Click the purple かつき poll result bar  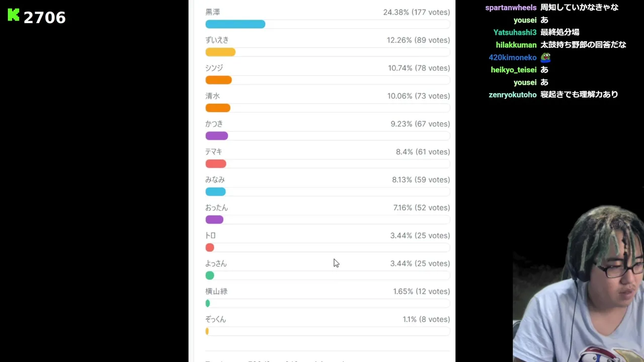[217, 136]
